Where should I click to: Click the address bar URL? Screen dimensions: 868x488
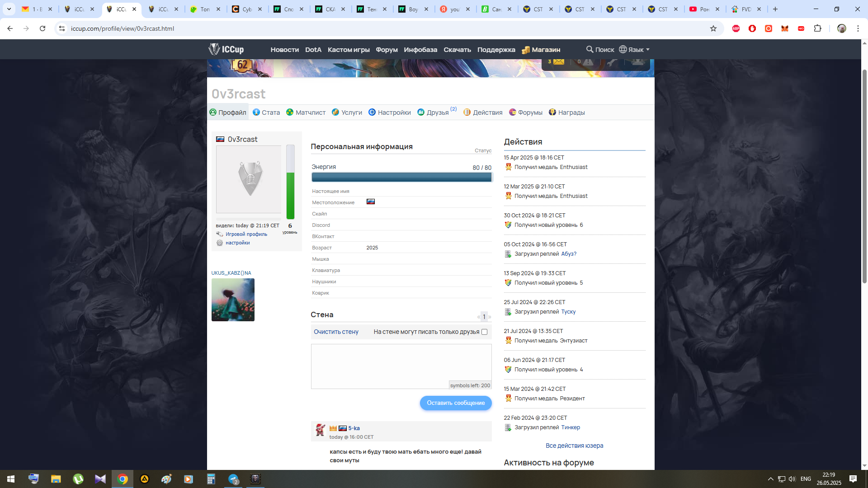pos(123,28)
